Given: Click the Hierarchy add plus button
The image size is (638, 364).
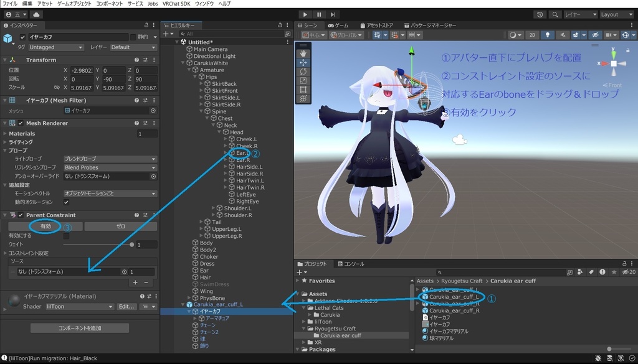Looking at the screenshot, I should pyautogui.click(x=166, y=34).
